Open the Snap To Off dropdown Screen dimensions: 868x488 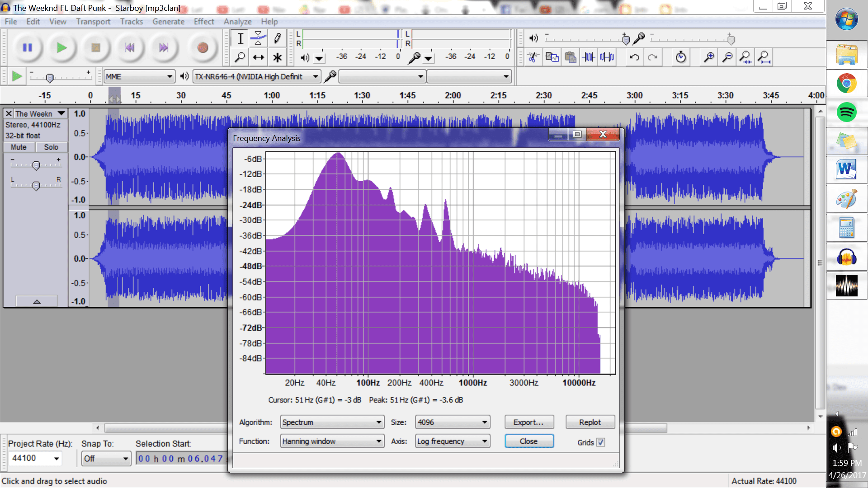coord(106,459)
